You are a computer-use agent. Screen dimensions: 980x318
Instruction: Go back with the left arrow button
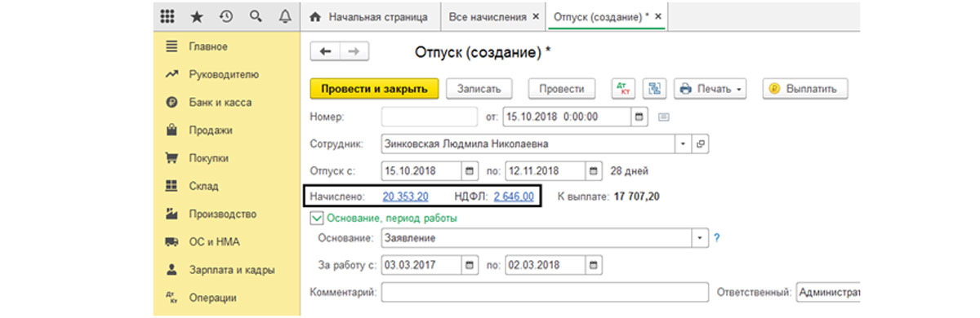325,52
